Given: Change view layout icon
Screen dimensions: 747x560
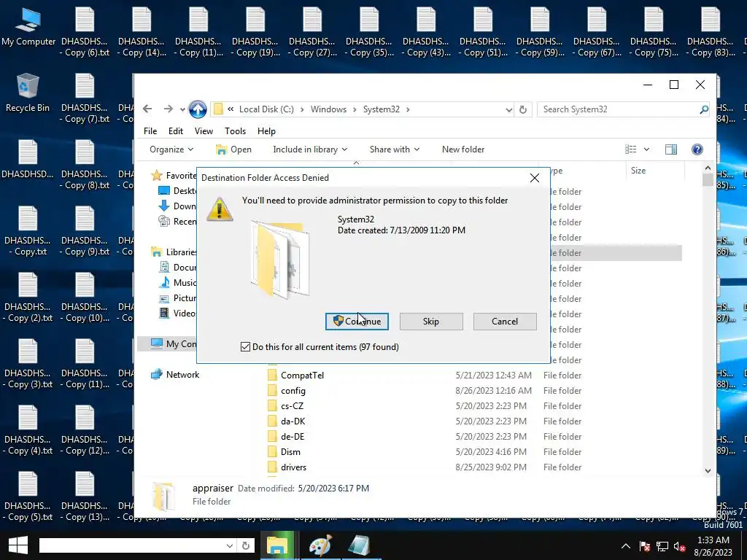Looking at the screenshot, I should 631,149.
